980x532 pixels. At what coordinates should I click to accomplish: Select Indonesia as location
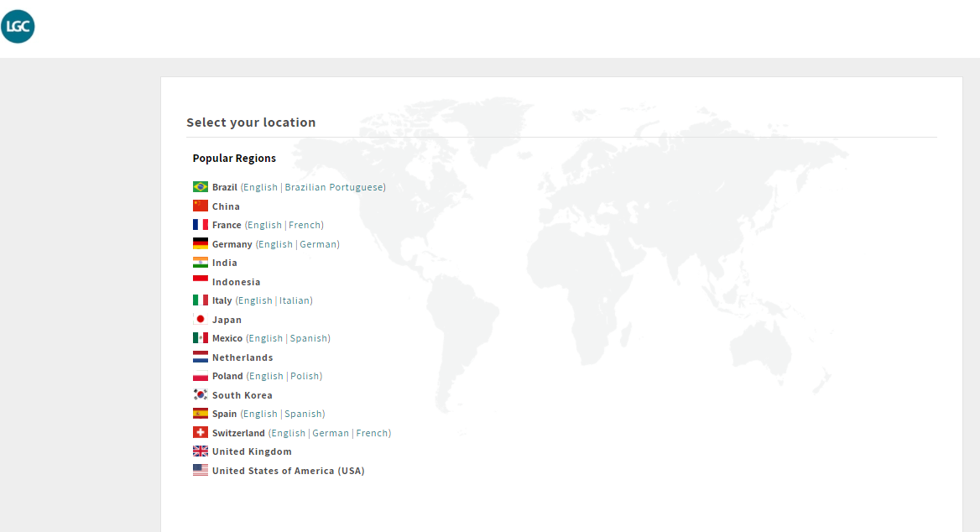click(237, 282)
